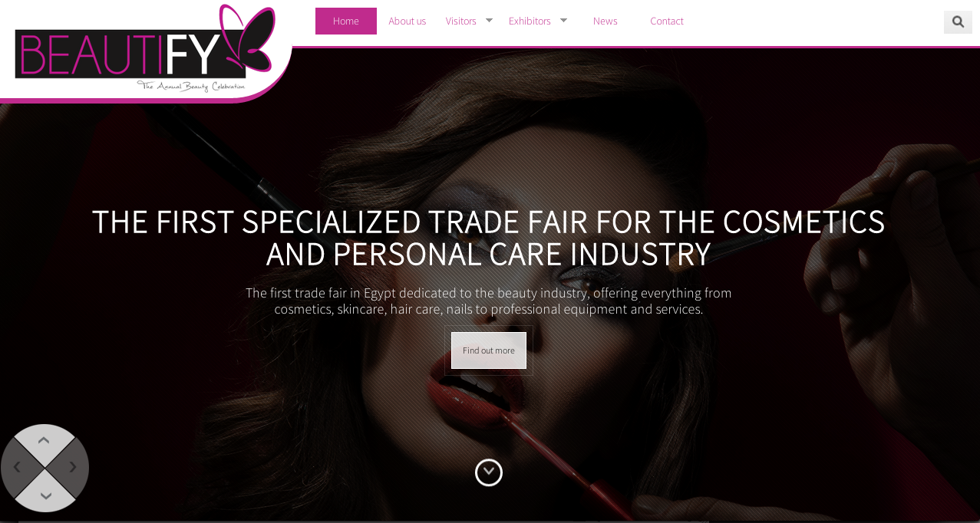Click the left arrow on navigation pad
This screenshot has width=980, height=523.
17,467
